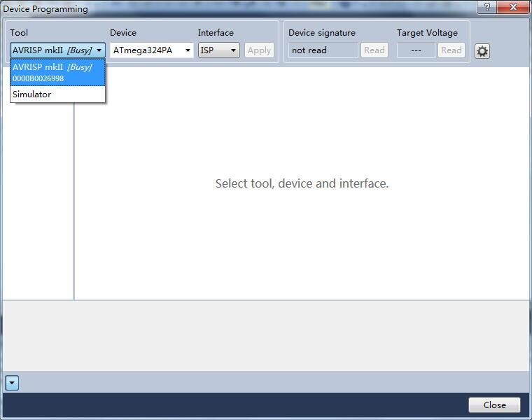Open the Interface dropdown set to ISP

219,50
